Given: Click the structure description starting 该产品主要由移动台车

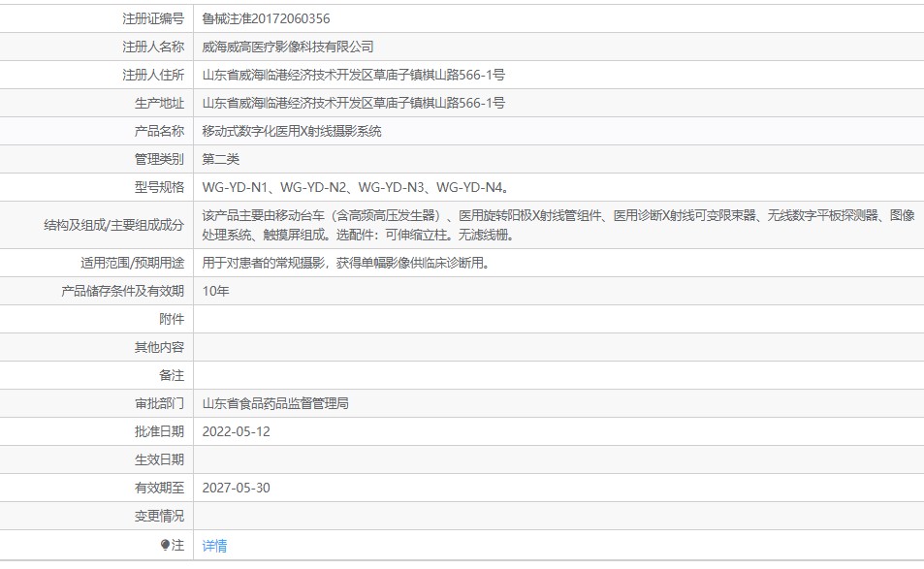Looking at the screenshot, I should (x=558, y=225).
